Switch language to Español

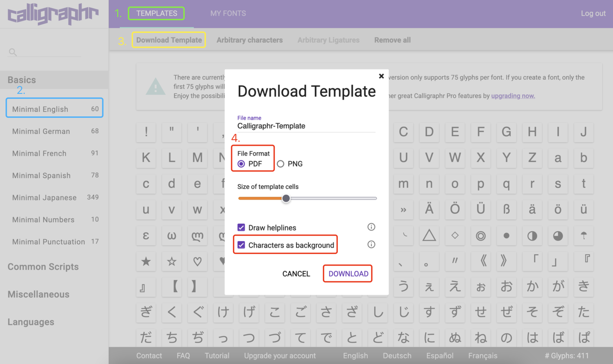pyautogui.click(x=440, y=355)
